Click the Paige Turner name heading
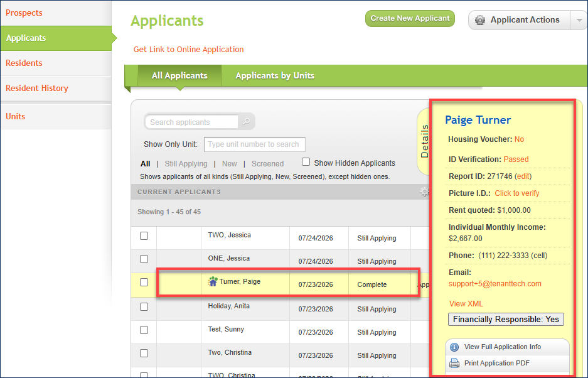Image resolution: width=588 pixels, height=378 pixels. click(x=478, y=120)
